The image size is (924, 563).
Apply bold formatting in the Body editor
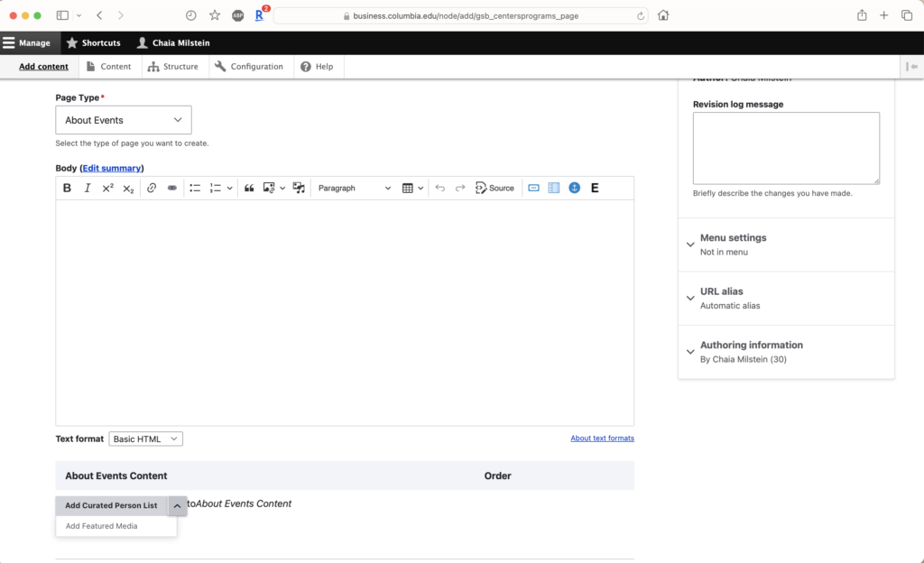pos(66,188)
